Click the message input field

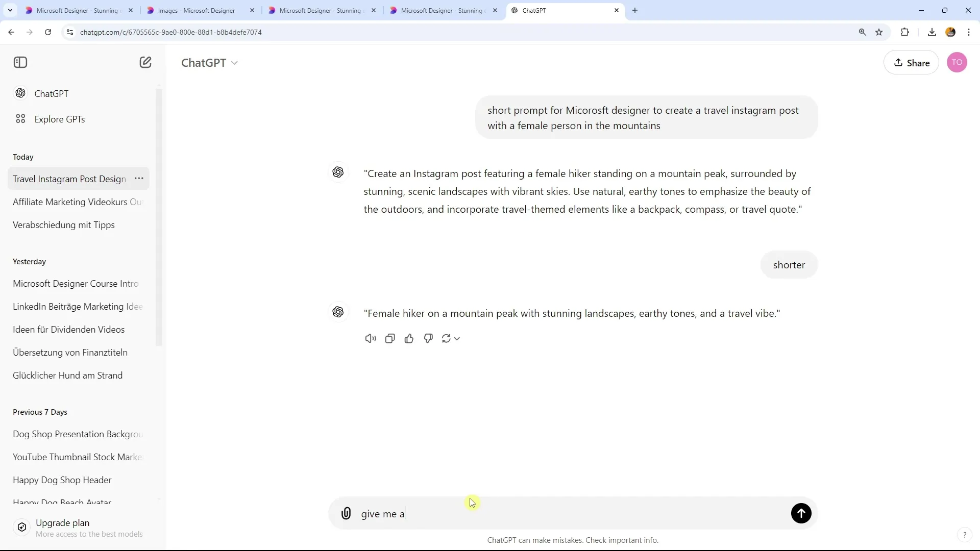point(572,513)
